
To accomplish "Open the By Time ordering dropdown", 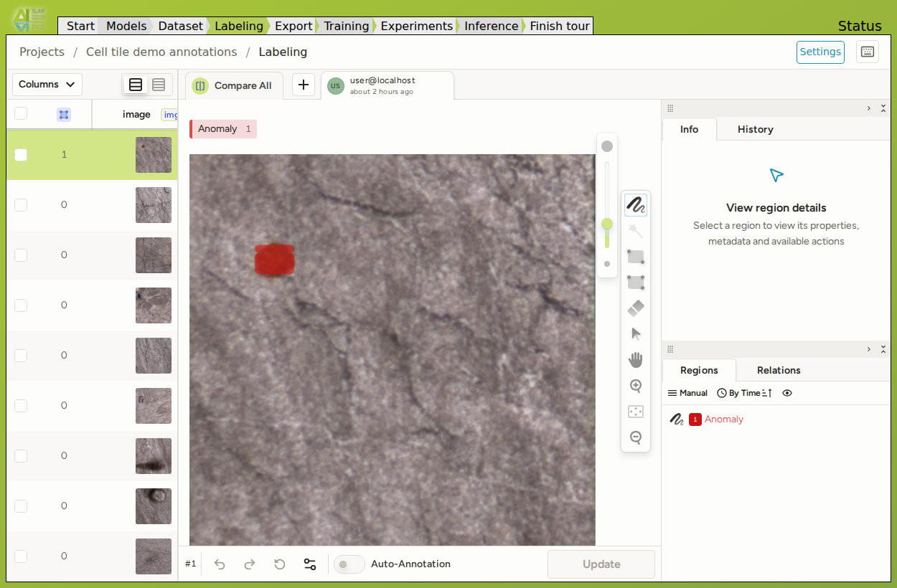I will coord(738,393).
